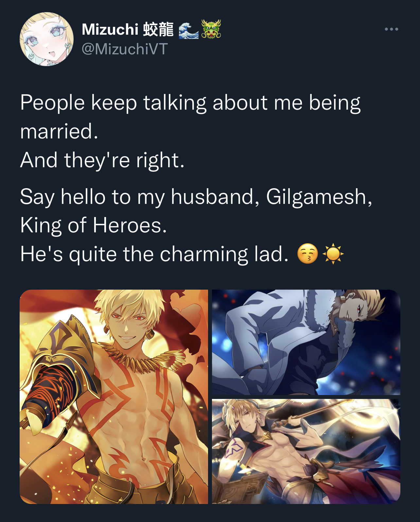Open the display name Mizuchi link
This screenshot has width=420, height=522.
click(x=110, y=29)
